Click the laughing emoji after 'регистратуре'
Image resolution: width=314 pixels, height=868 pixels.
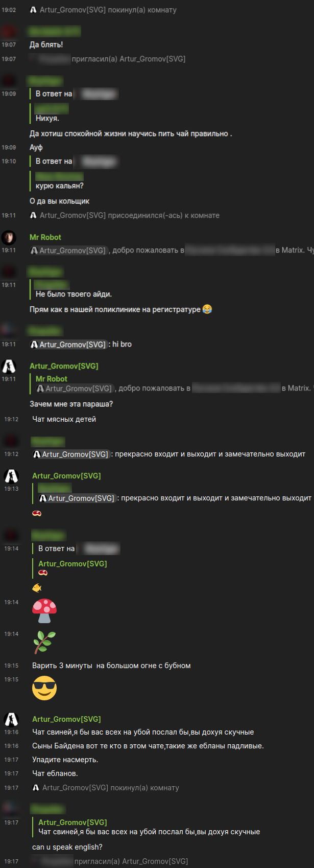[207, 309]
